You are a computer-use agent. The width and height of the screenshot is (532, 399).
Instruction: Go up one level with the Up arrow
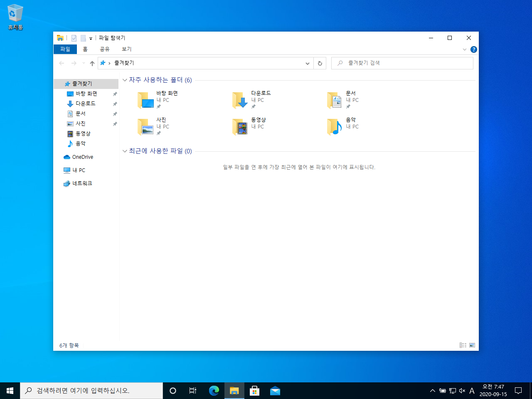click(92, 63)
